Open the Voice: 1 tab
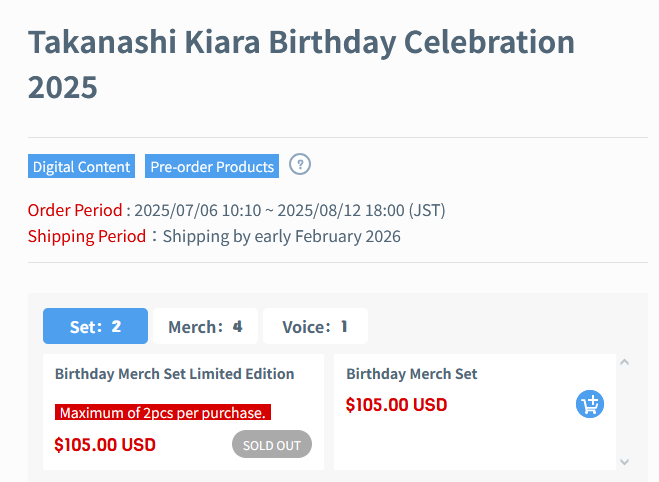The image size is (659, 482). pos(315,326)
